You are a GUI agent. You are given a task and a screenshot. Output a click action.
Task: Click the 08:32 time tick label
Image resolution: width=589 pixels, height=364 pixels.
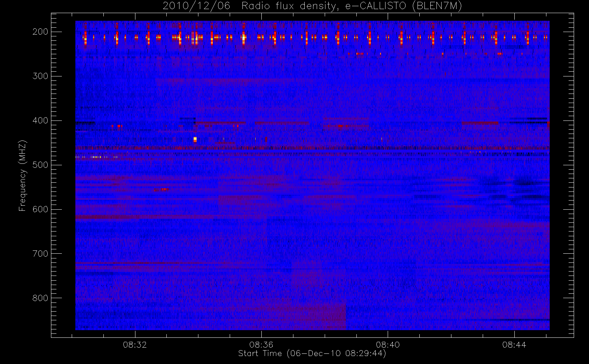(135, 345)
